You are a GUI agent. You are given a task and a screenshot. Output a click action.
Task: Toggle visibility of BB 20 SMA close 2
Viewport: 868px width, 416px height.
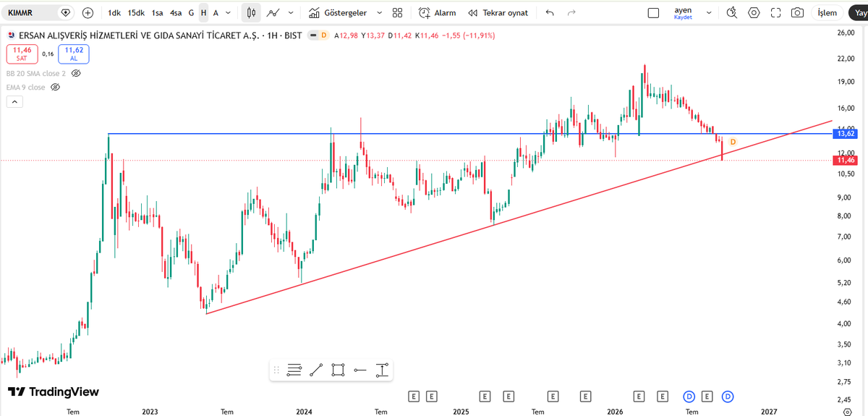(x=76, y=73)
